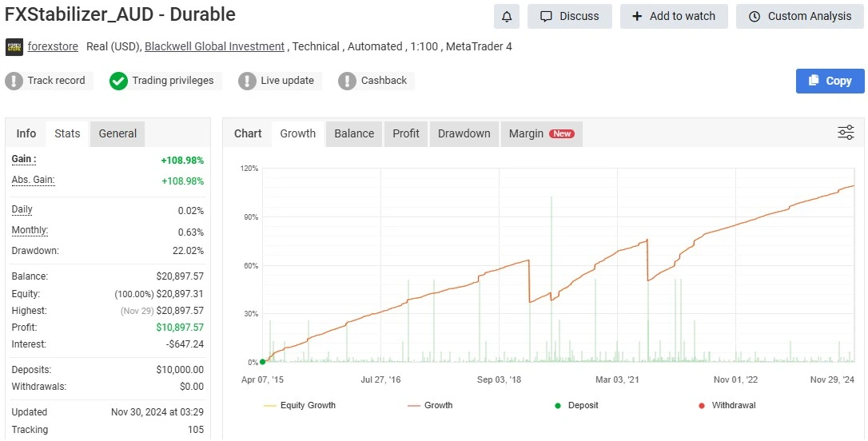868x441 pixels.
Task: Switch to the Balance chart tab
Action: pyautogui.click(x=354, y=133)
